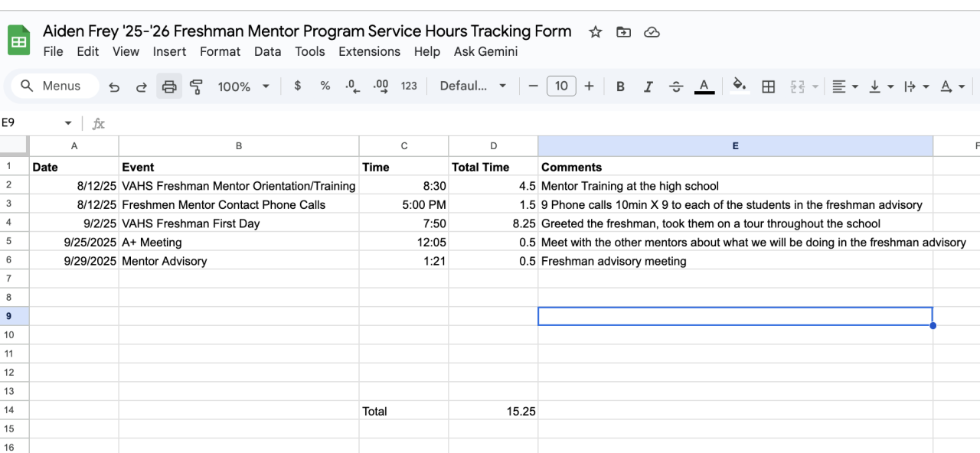Select the row 9 header
980x453 pixels.
click(15, 316)
